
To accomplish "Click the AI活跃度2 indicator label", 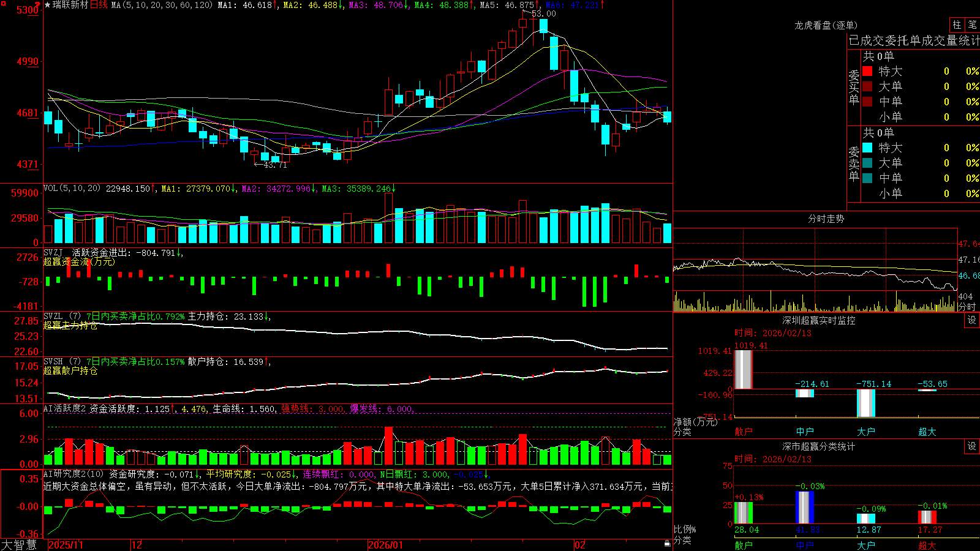I will click(65, 409).
